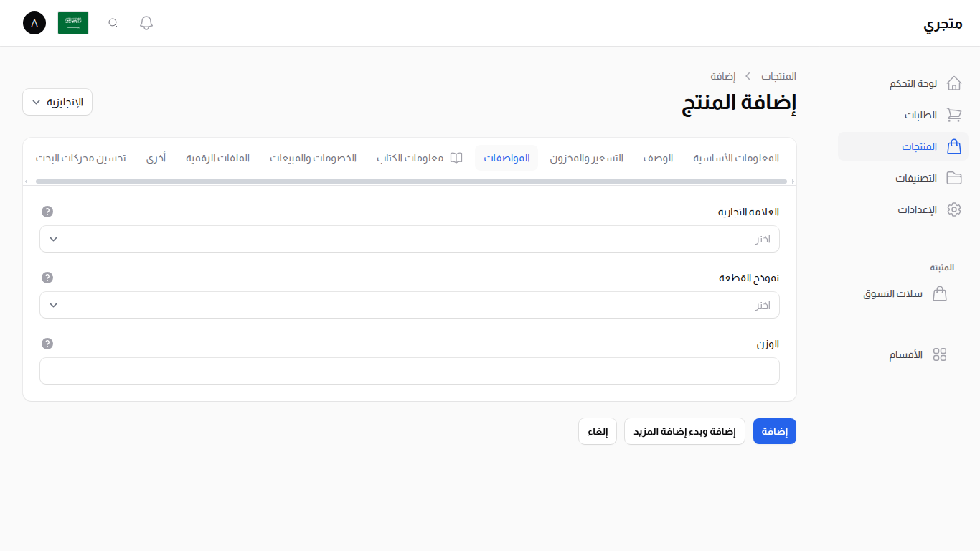Image resolution: width=980 pixels, height=551 pixels.
Task: Click the horizontal scrollbar under the tabs
Action: pos(409,181)
